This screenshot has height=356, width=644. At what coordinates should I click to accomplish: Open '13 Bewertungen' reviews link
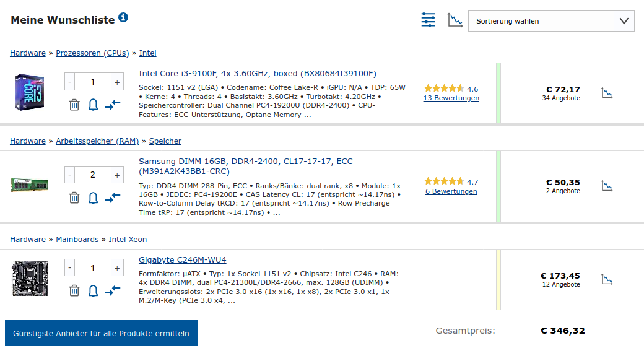point(451,98)
